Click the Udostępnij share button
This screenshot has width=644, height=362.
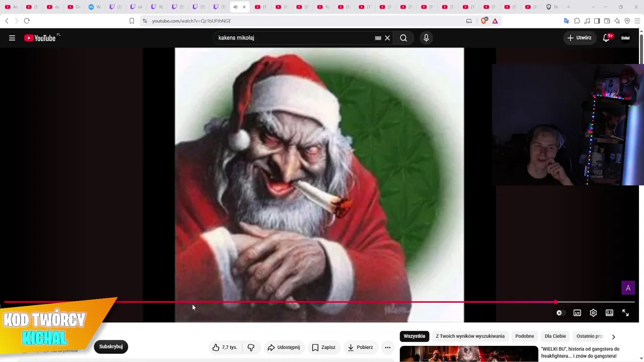(x=284, y=347)
